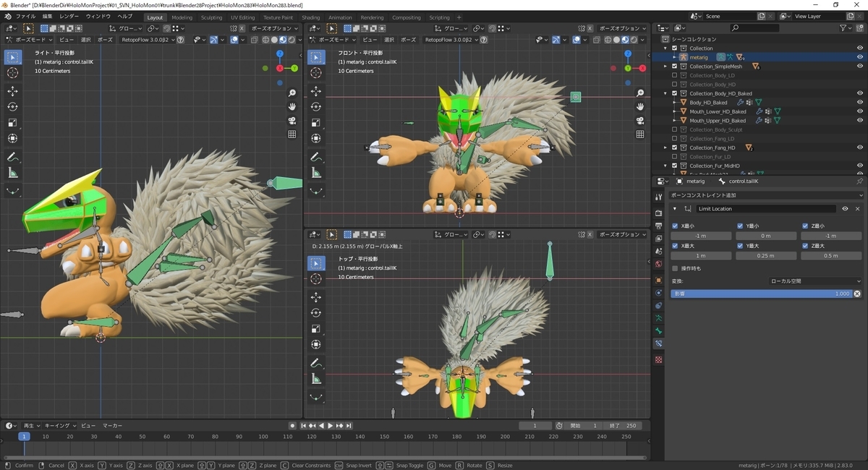Image resolution: width=868 pixels, height=470 pixels.
Task: Hide Body_HD_Baked with its eye icon
Action: [x=860, y=102]
